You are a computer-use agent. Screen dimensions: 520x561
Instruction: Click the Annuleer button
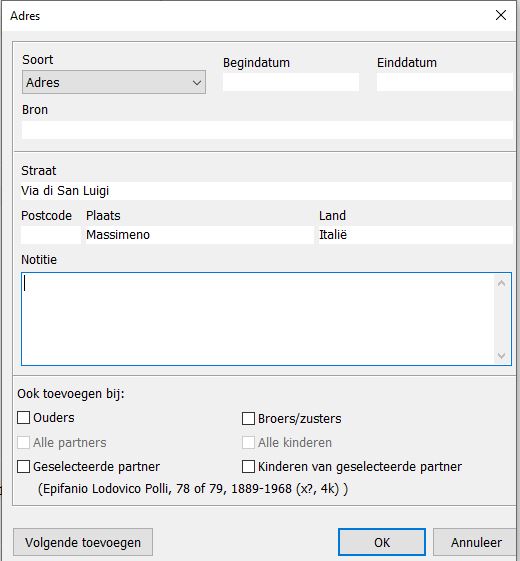476,542
